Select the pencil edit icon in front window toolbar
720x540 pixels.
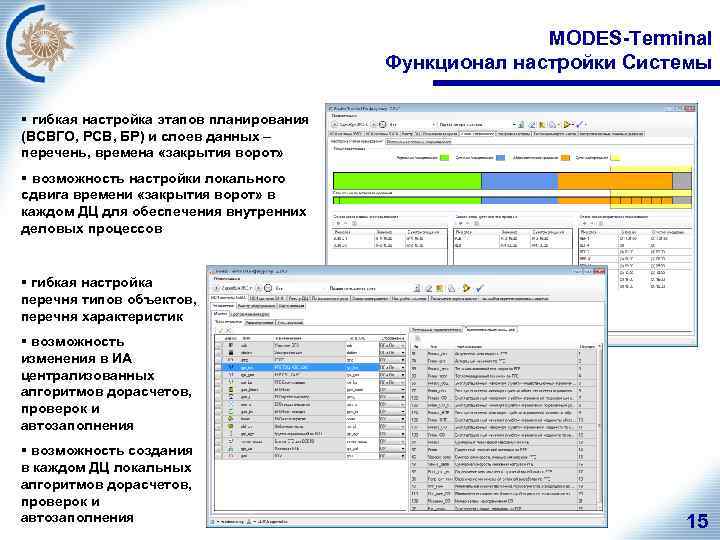point(428,288)
